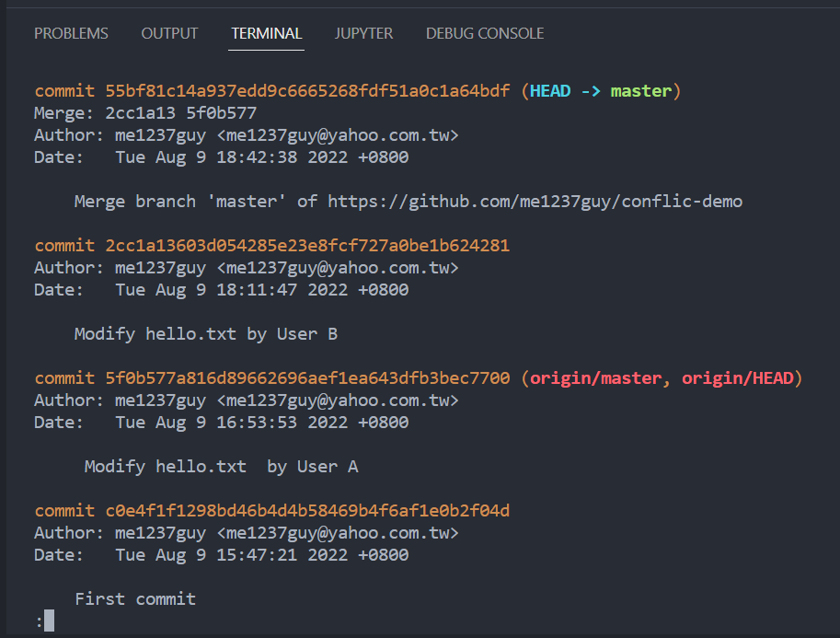The image size is (840, 638).
Task: Click date 'Tue Aug 9 15:47:21 2022 +0800'
Action: click(262, 554)
